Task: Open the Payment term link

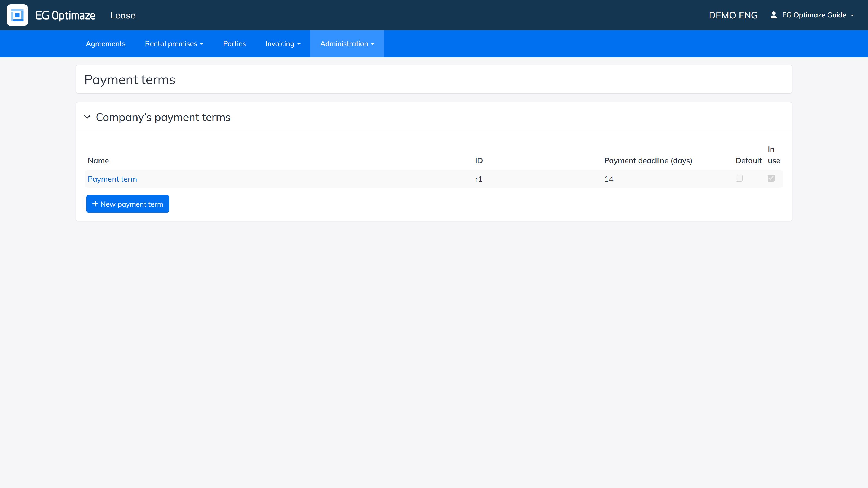Action: [x=112, y=179]
